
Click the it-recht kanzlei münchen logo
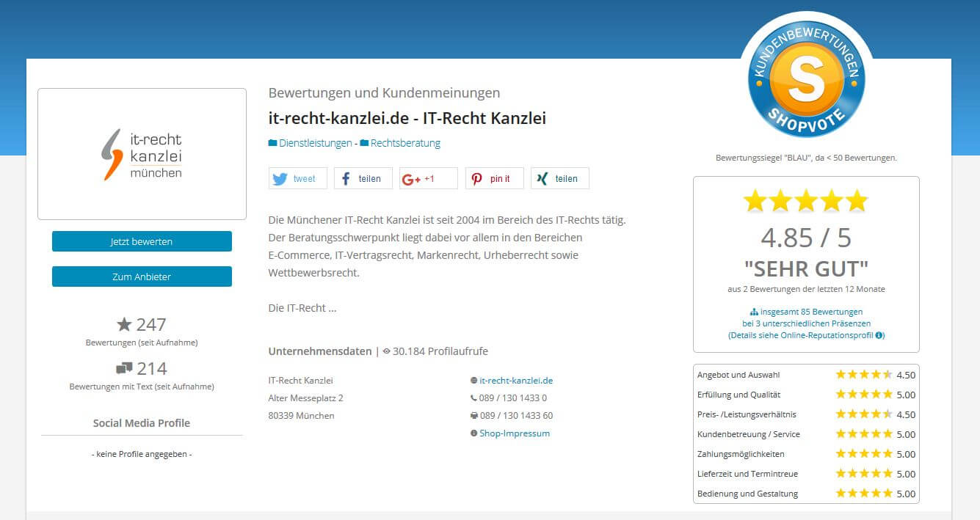(142, 153)
